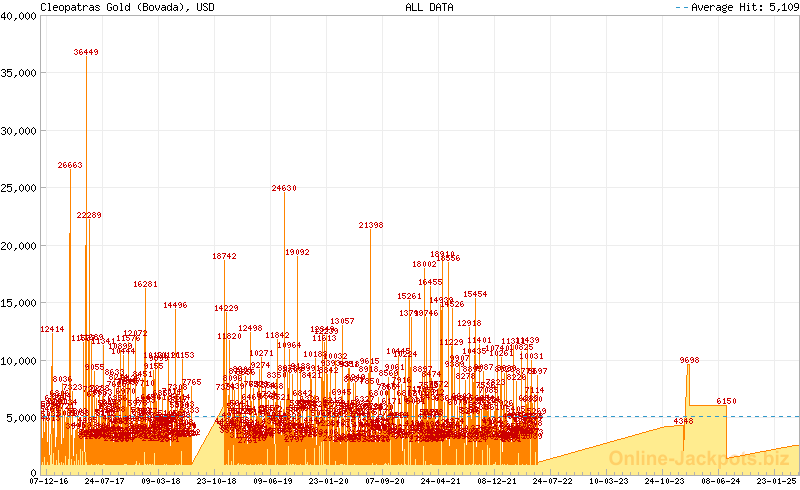Viewport: 800px width, 490px height.
Task: Select the 21398 spike label
Action: tap(371, 225)
